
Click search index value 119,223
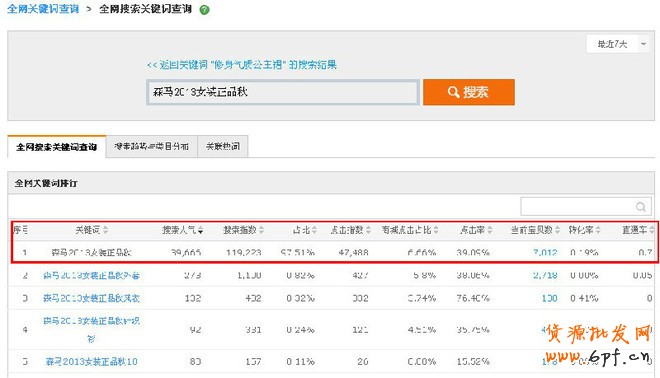(243, 253)
